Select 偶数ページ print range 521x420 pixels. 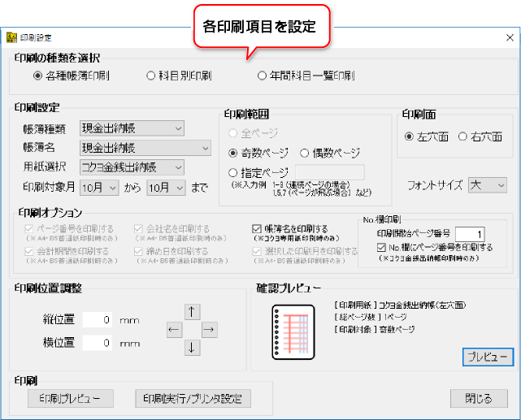(x=305, y=152)
